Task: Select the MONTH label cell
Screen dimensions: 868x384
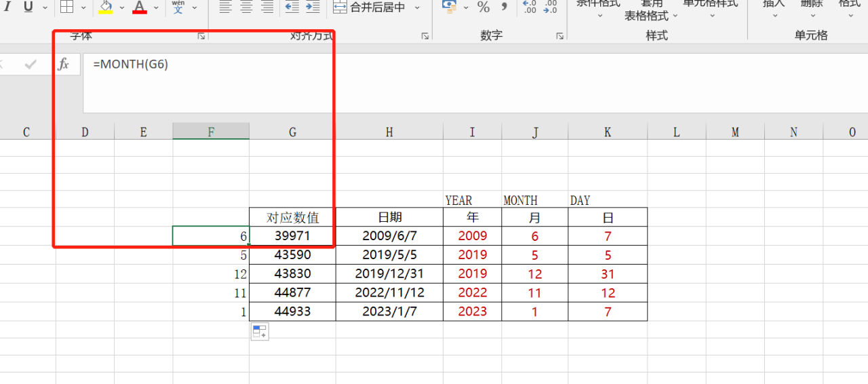Action: pos(535,200)
